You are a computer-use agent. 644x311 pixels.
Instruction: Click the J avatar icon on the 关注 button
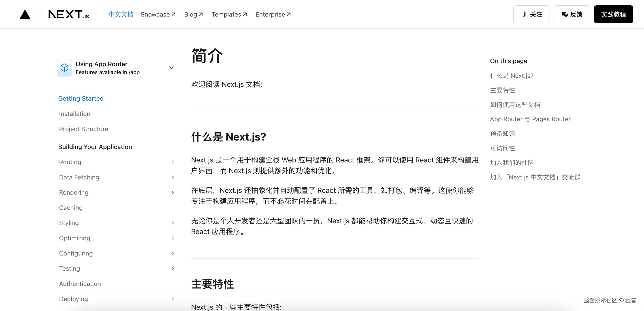click(x=524, y=14)
